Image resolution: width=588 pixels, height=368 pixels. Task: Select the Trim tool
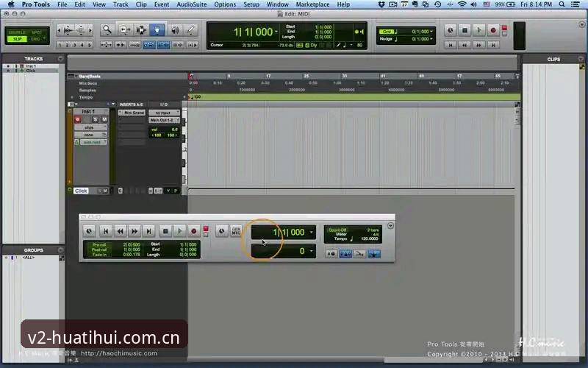tap(124, 29)
